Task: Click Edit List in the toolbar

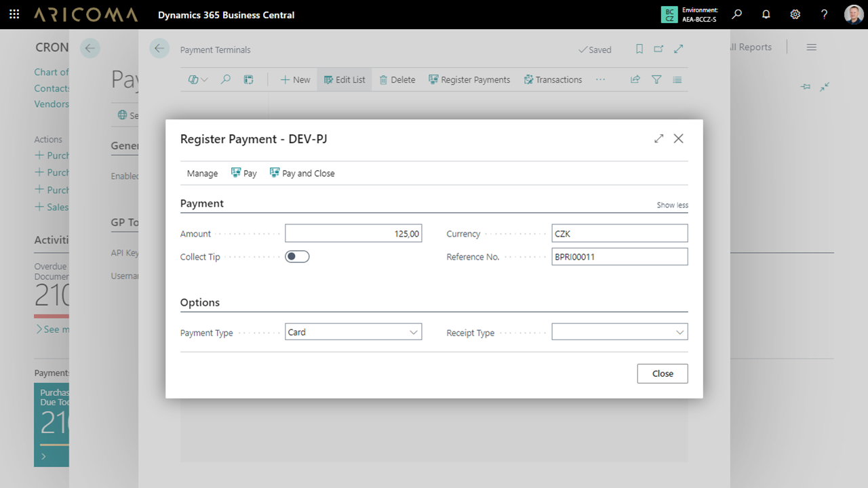Action: (x=344, y=79)
